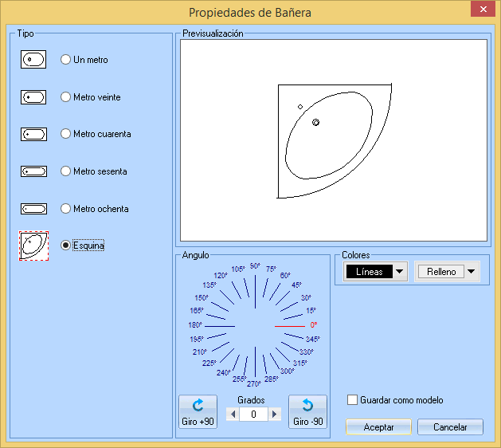Increase Grados with the right arrow
The height and width of the screenshot is (448, 501).
tap(275, 415)
